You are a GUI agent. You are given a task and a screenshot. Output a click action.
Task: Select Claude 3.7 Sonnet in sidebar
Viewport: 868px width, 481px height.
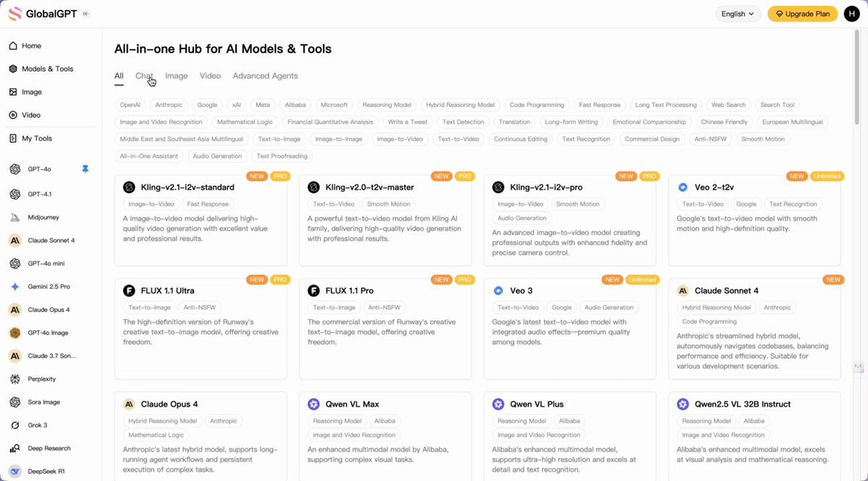[52, 356]
